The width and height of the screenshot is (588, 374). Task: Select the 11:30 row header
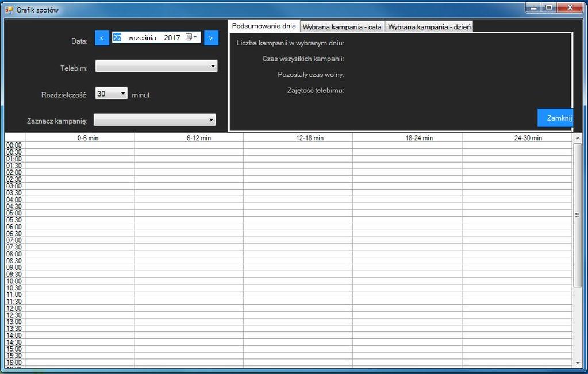coord(15,302)
